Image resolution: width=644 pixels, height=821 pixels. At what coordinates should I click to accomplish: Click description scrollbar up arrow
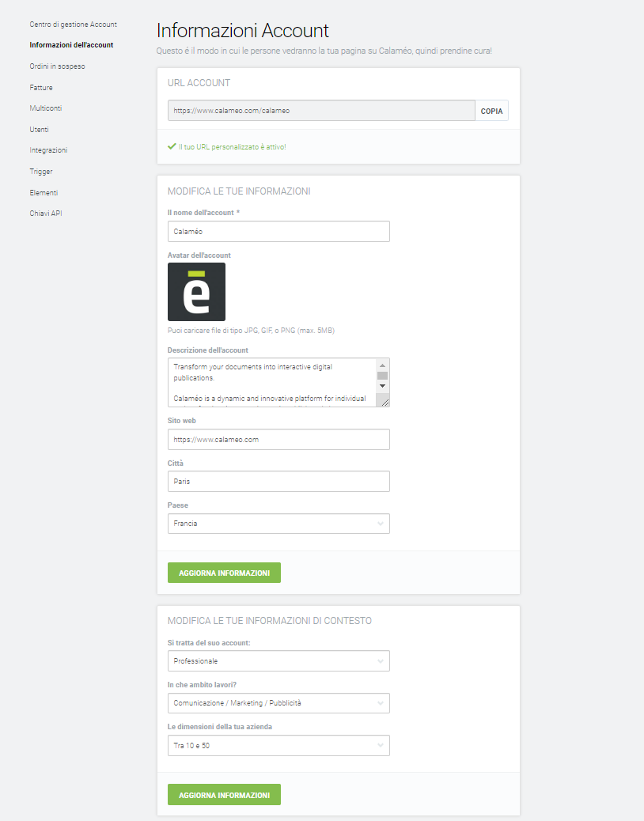pyautogui.click(x=382, y=365)
